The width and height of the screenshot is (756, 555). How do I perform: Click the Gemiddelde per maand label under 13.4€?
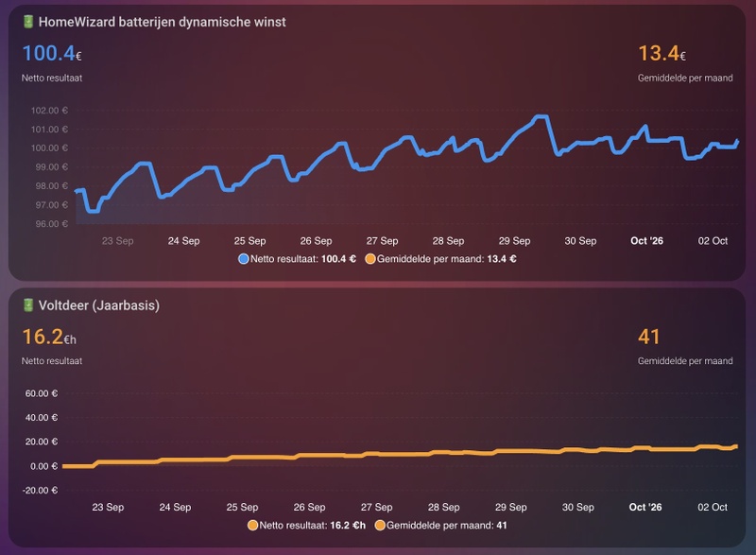(x=685, y=78)
